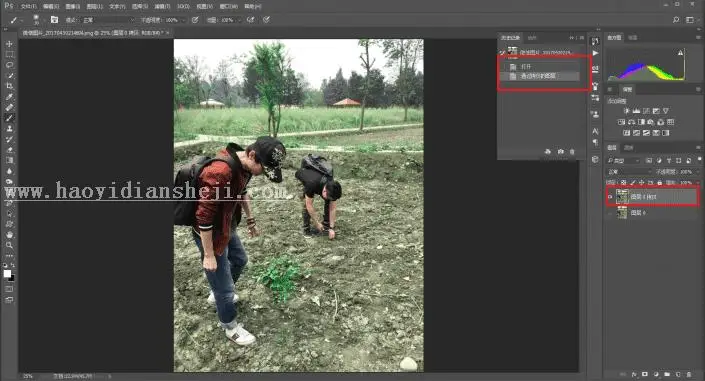Screen dimensions: 705x381
Task: Click the zoom percentage in status bar
Action: (28, 376)
